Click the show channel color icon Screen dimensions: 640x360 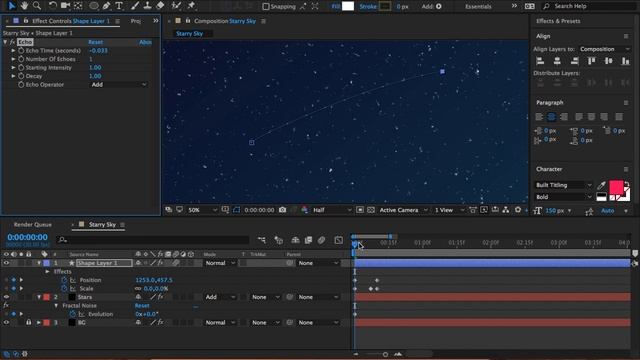304,210
